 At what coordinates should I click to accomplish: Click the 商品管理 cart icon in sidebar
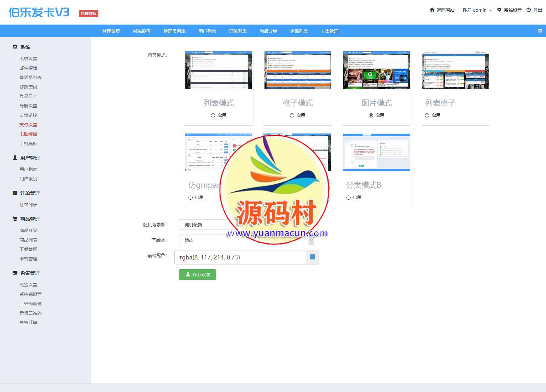[x=15, y=219]
